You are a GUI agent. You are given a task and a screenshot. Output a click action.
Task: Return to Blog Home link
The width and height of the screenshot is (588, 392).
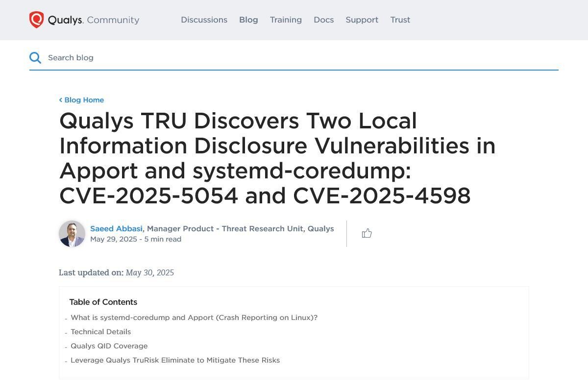(x=81, y=100)
